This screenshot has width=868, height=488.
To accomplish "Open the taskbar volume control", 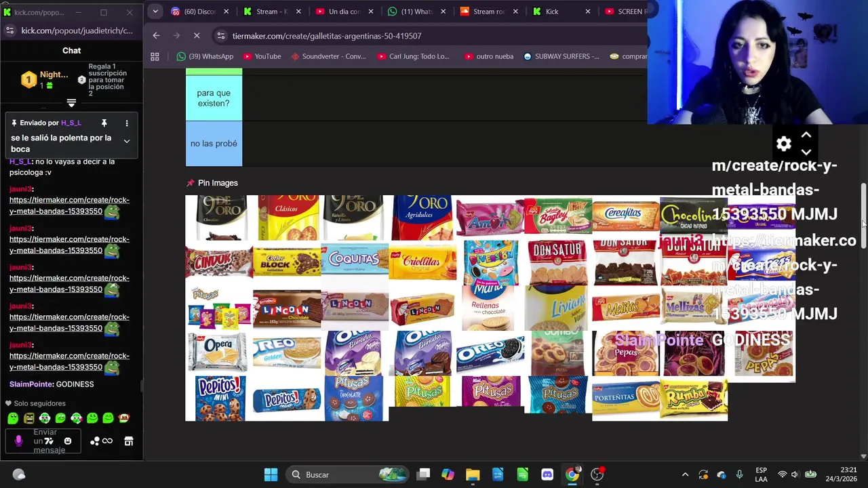I will click(x=795, y=474).
